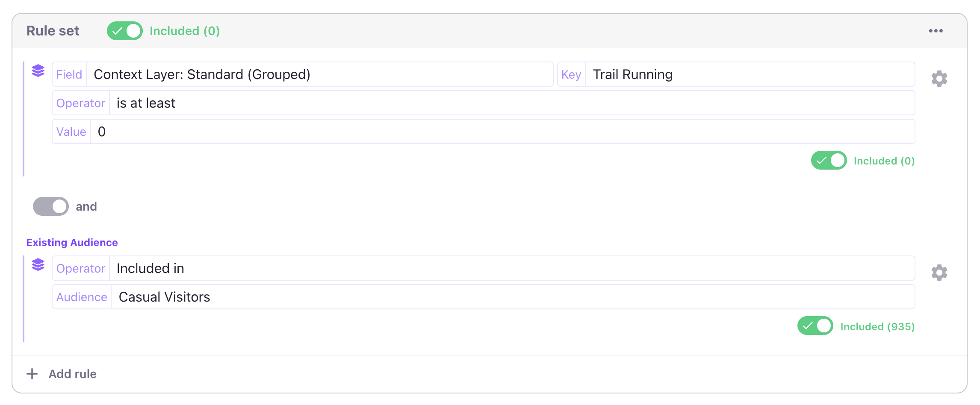This screenshot has width=980, height=405.
Task: Click into Value field showing 0
Action: coord(483,132)
